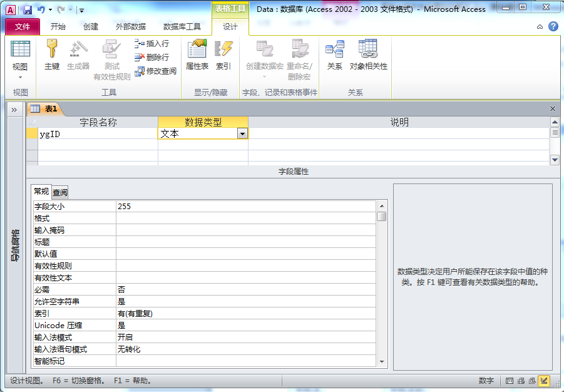Click the 格式 property field
The height and width of the screenshot is (392, 564).
245,218
